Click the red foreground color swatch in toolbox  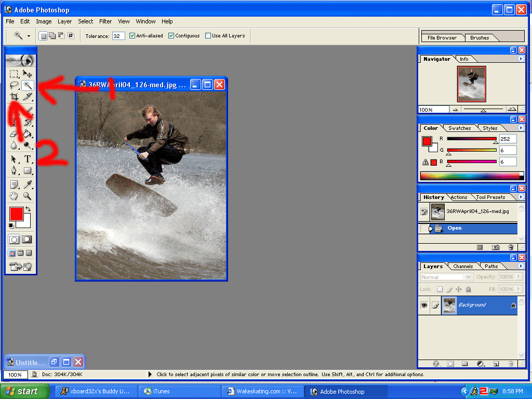16,214
